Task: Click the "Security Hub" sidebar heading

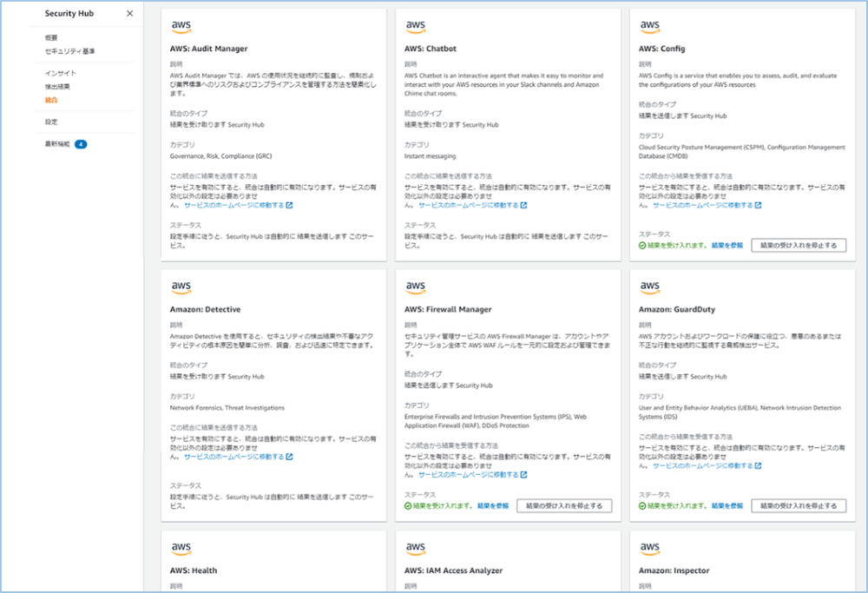Action: pyautogui.click(x=69, y=13)
